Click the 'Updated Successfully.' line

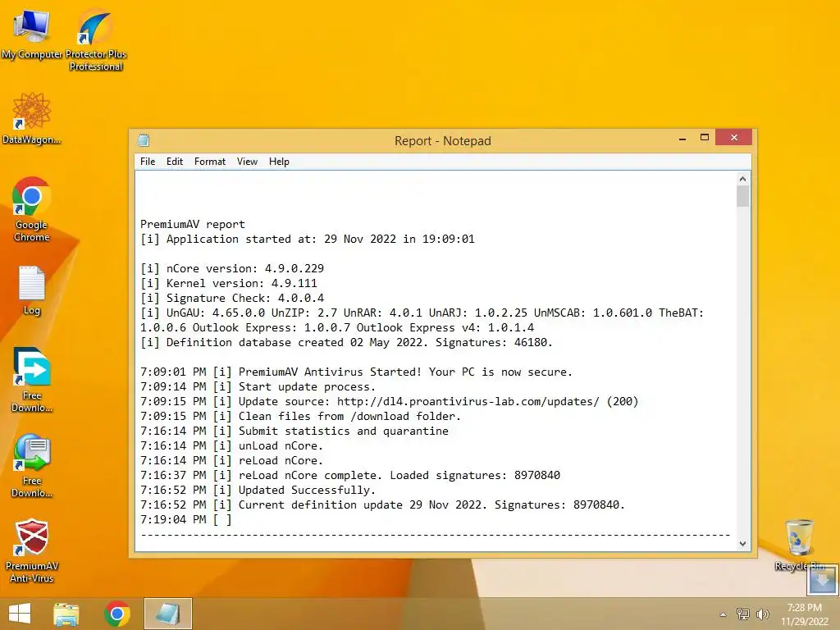[258, 491]
